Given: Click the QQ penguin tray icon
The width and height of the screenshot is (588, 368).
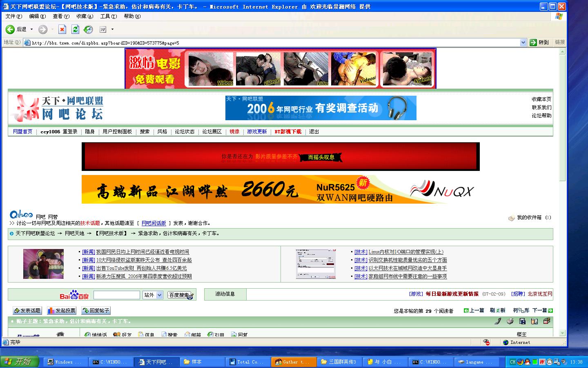Looking at the screenshot, I should (527, 362).
